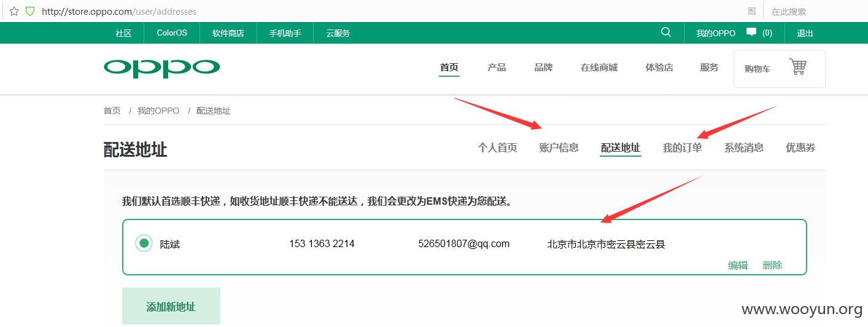Click 配送地址 in the breadcrumb
Viewport: 868px width, 327px height.
pyautogui.click(x=214, y=111)
